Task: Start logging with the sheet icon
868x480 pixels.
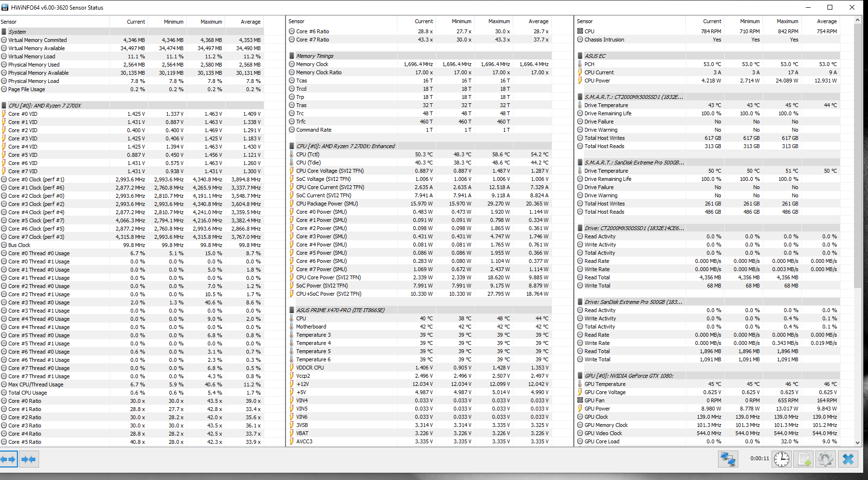Action: 804,459
